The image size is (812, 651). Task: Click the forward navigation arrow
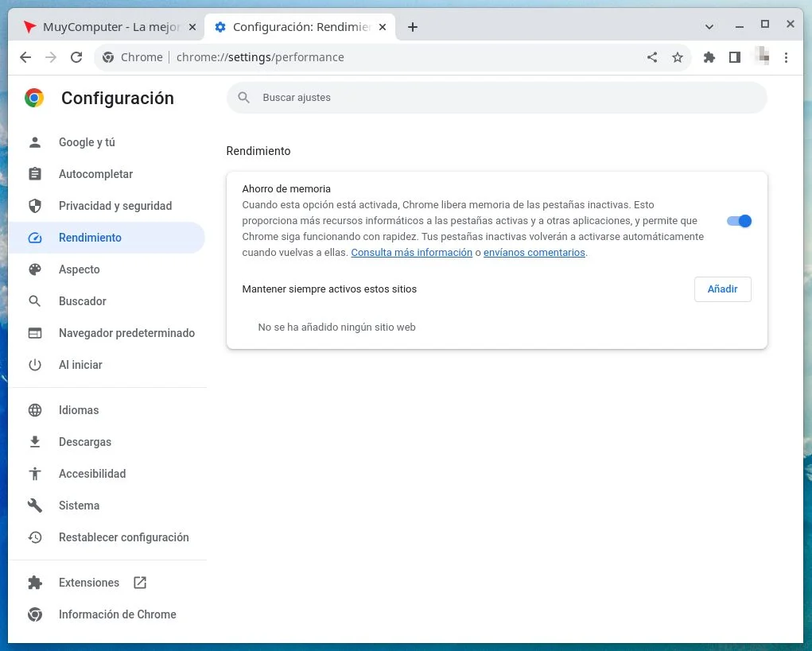coord(51,57)
